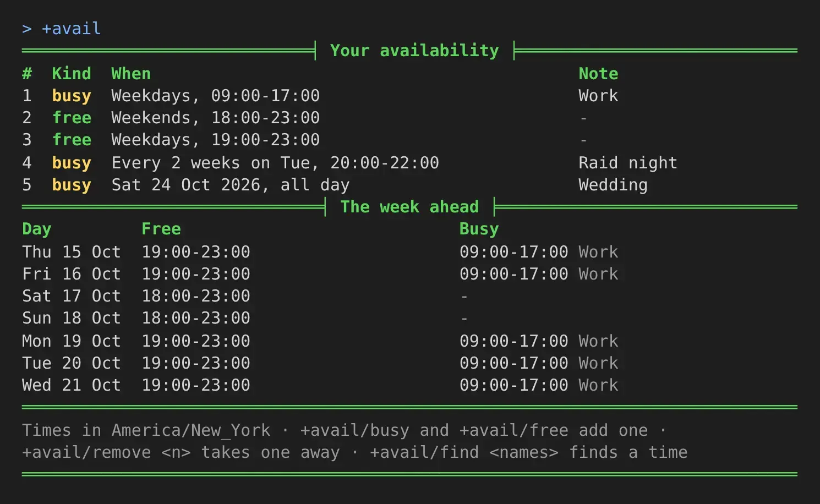Select 'Every 2 weeks on Tue, 20:00-22:00'

(275, 163)
